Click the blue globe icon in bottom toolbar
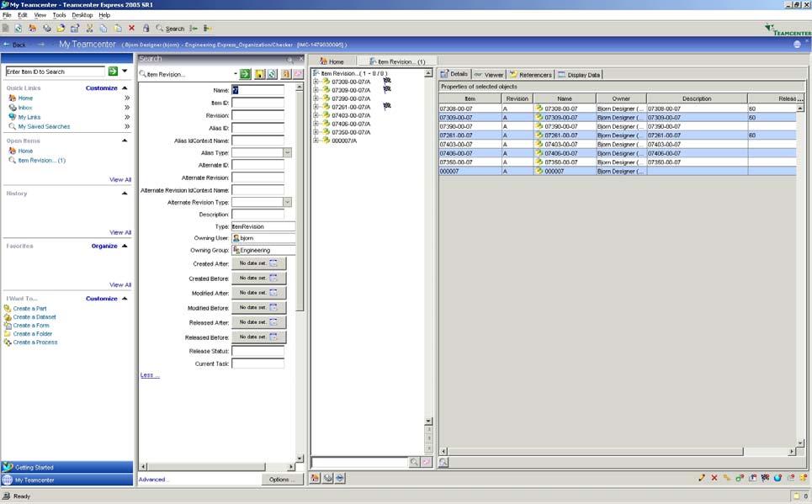This screenshot has width=812, height=504. pos(778,478)
